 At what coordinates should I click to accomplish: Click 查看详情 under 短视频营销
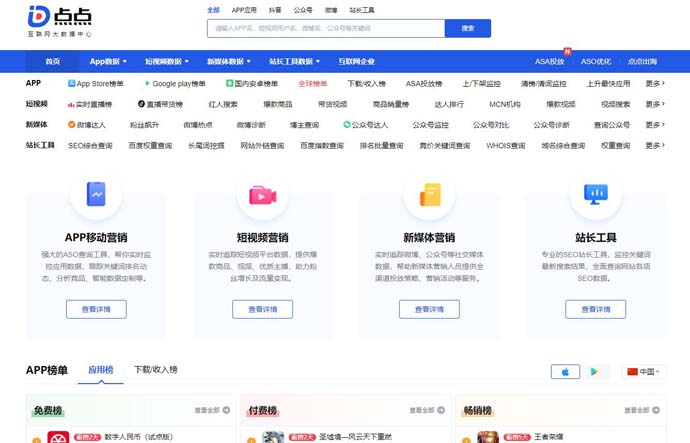point(263,309)
